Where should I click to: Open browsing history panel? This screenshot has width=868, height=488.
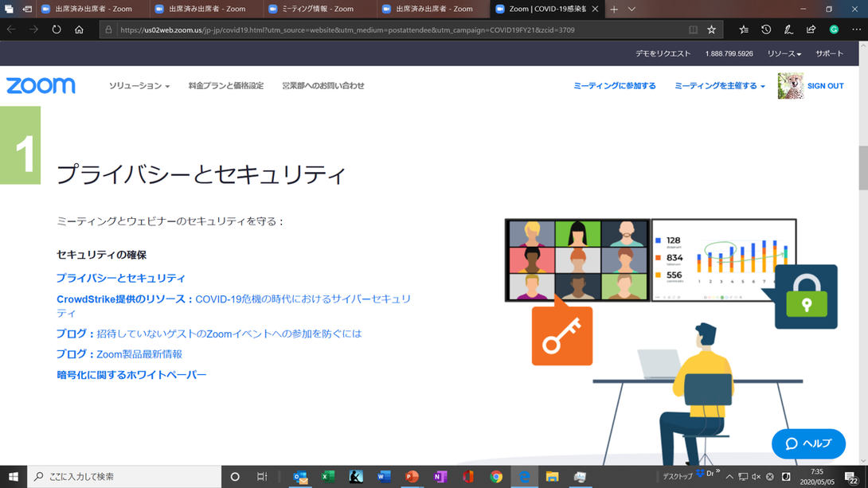766,30
